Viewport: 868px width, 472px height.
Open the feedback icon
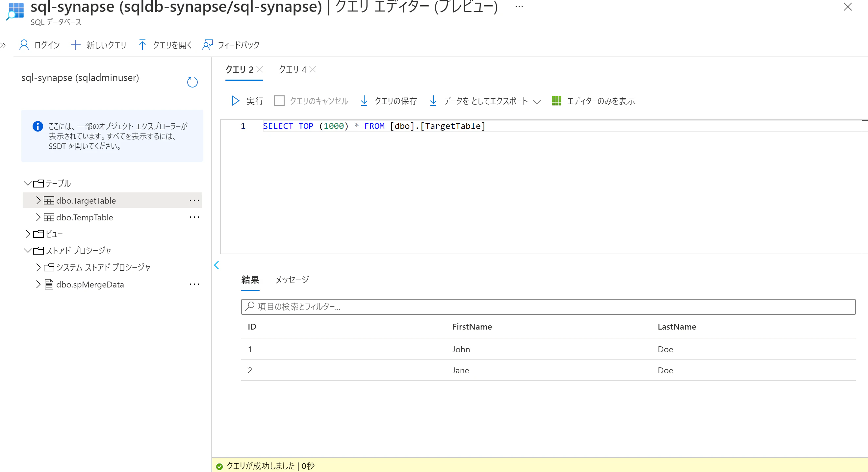(208, 45)
